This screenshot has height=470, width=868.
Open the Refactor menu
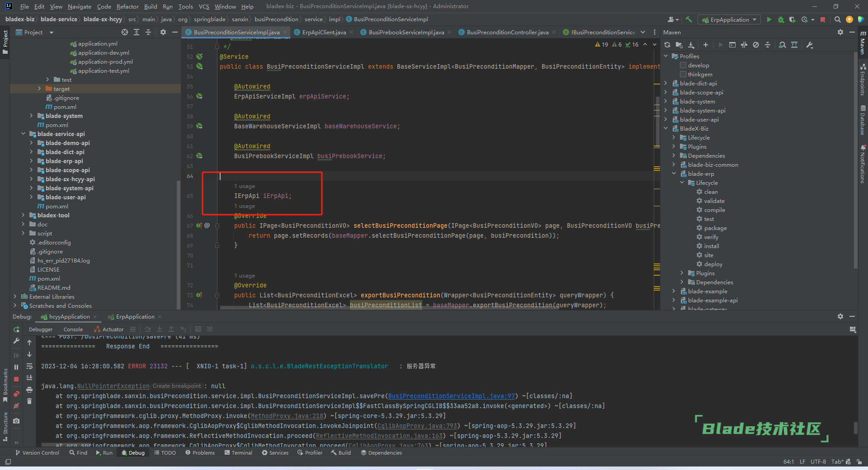(127, 6)
